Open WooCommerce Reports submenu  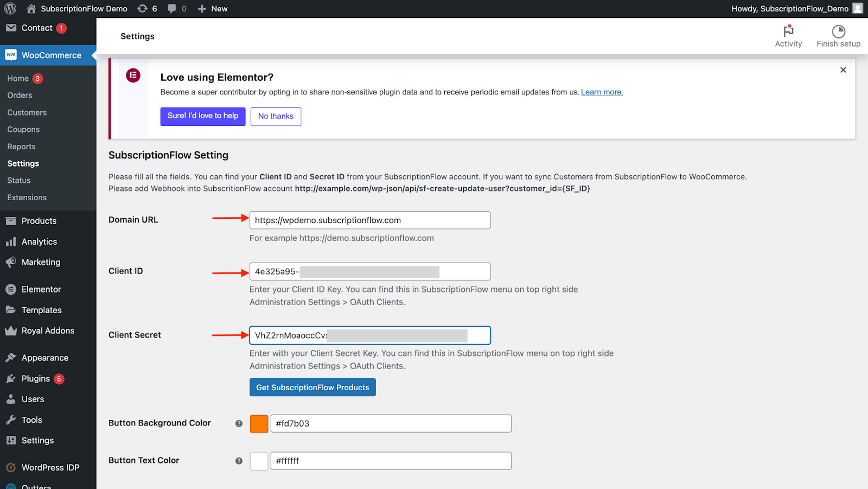(x=21, y=147)
